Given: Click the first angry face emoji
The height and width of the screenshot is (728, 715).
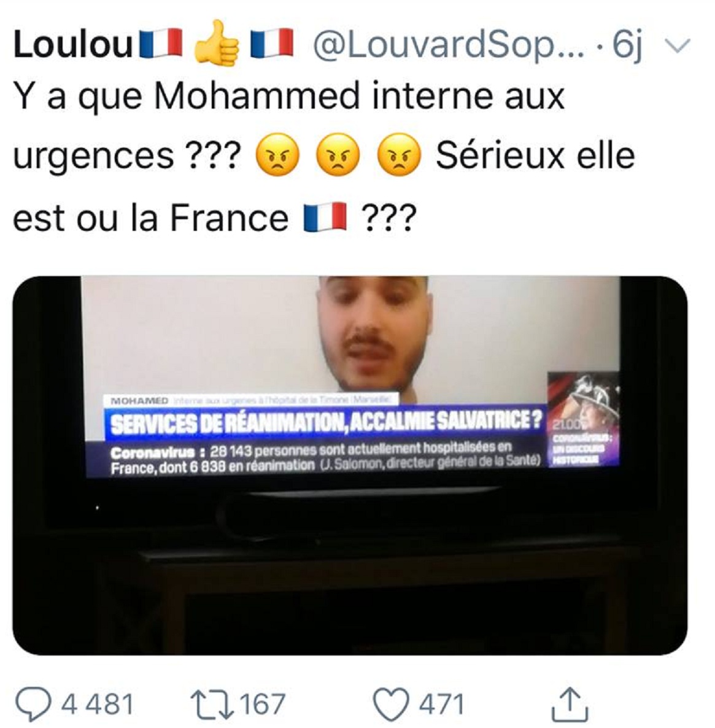Looking at the screenshot, I should 277,155.
